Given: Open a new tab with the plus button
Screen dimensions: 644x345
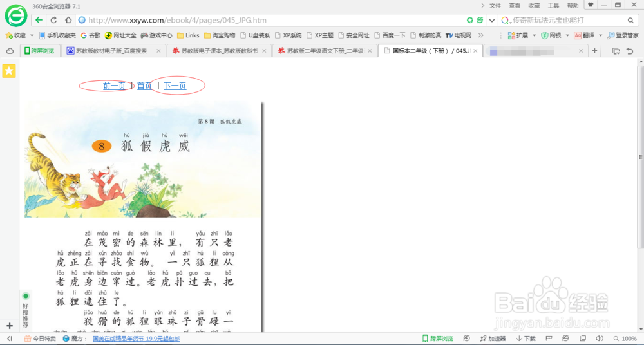Looking at the screenshot, I should (594, 51).
